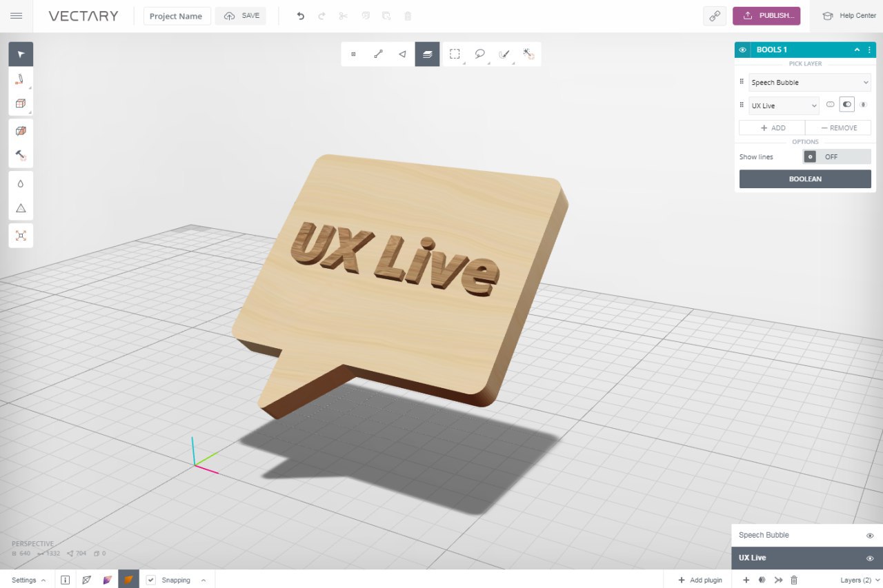Click Add plugin
Screen dimensions: 883x588
coord(700,580)
